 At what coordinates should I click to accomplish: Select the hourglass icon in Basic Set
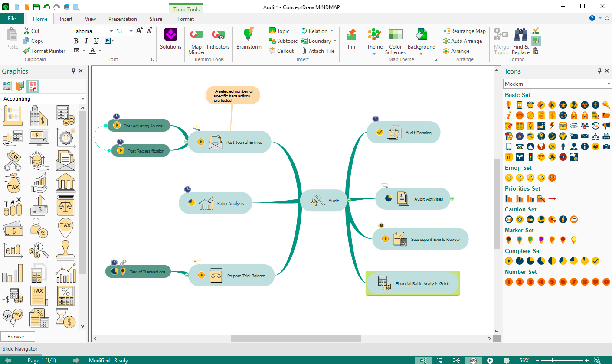pyautogui.click(x=520, y=105)
